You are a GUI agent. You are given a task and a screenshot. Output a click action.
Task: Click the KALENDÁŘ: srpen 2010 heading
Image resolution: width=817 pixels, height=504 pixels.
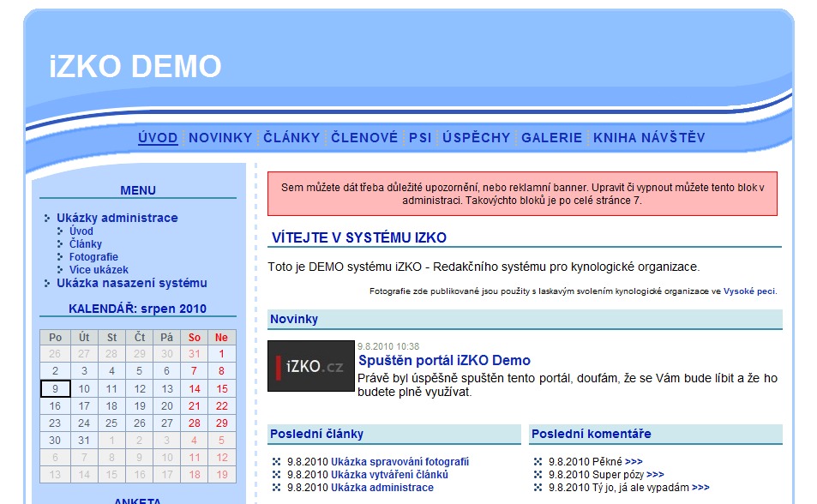137,309
